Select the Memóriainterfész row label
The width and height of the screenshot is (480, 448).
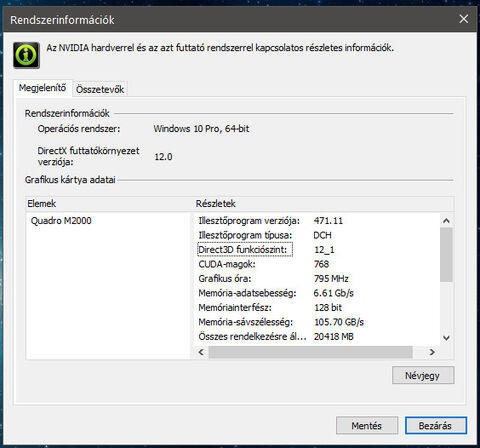pos(235,308)
